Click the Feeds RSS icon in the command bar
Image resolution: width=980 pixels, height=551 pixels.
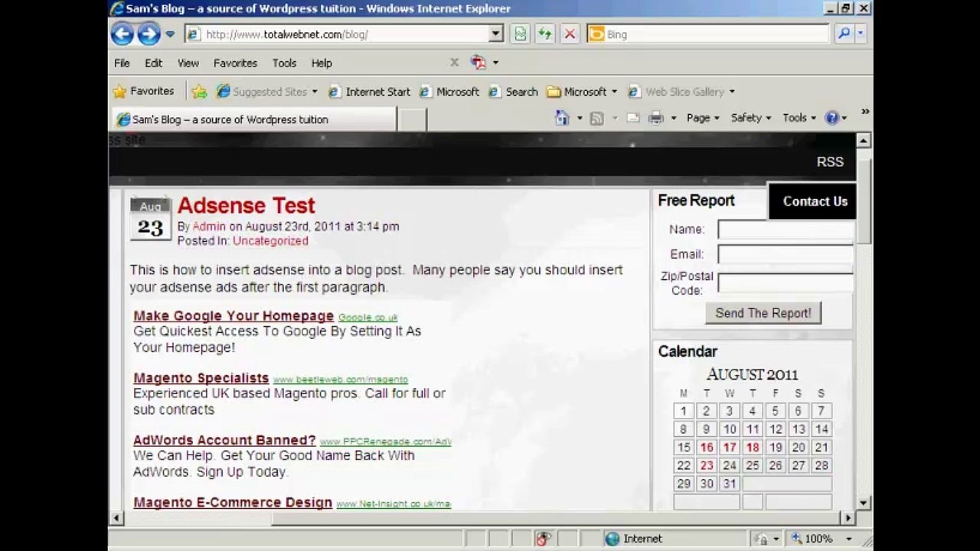[x=596, y=118]
